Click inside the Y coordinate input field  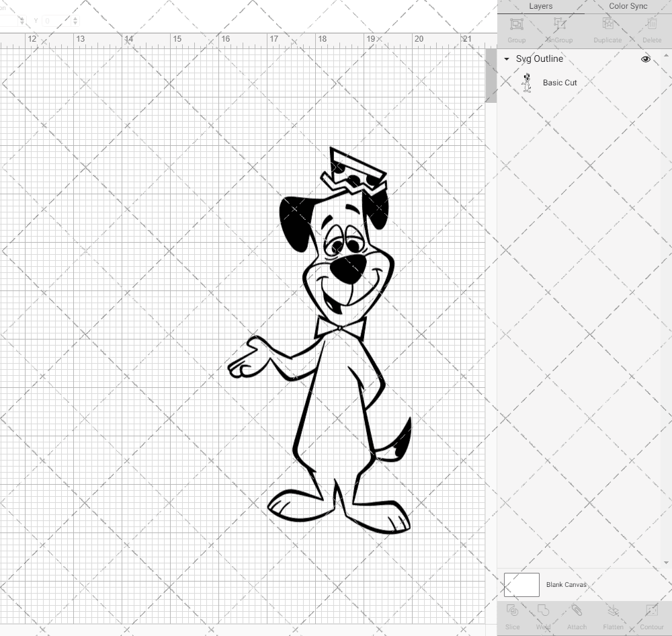54,21
